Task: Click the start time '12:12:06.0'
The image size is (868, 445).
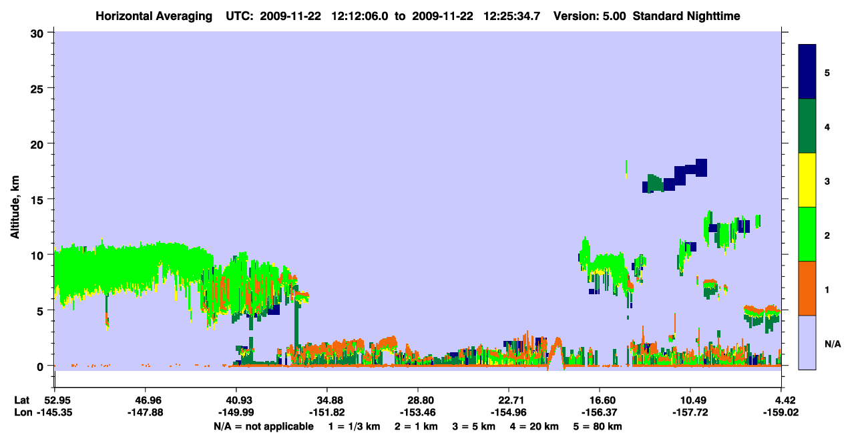Action: [x=359, y=15]
